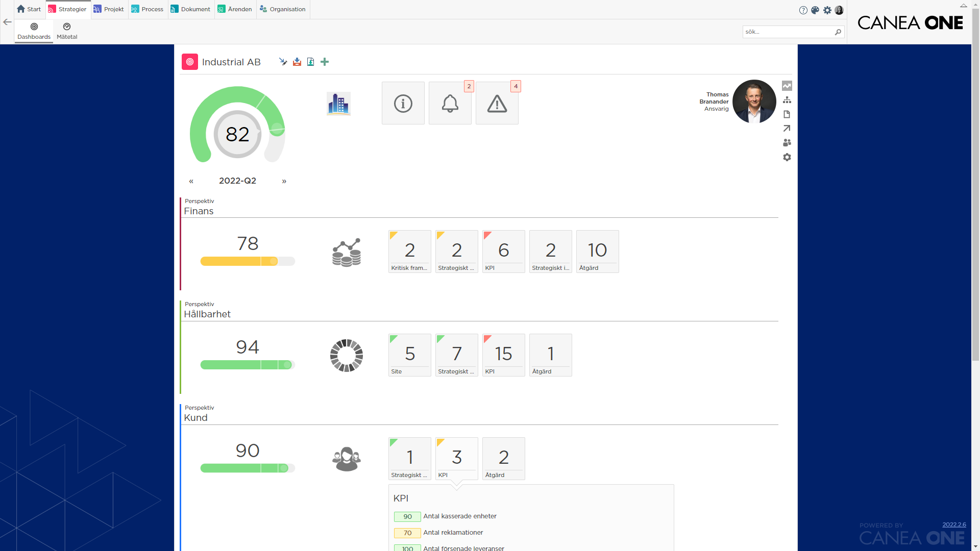Click the orange import/archive icon beside Industrial AB
Viewport: 980px width, 551px height.
pos(298,62)
